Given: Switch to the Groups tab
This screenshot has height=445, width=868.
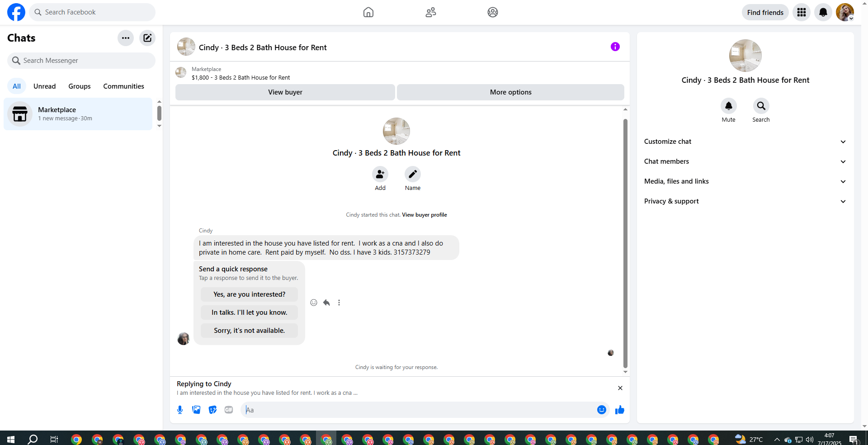Looking at the screenshot, I should pyautogui.click(x=80, y=86).
